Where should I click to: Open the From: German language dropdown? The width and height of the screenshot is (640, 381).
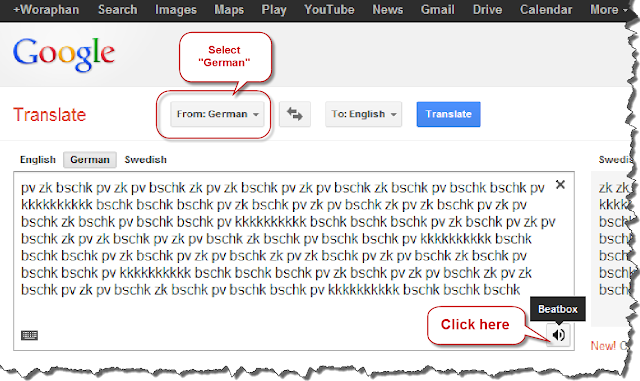[x=218, y=114]
